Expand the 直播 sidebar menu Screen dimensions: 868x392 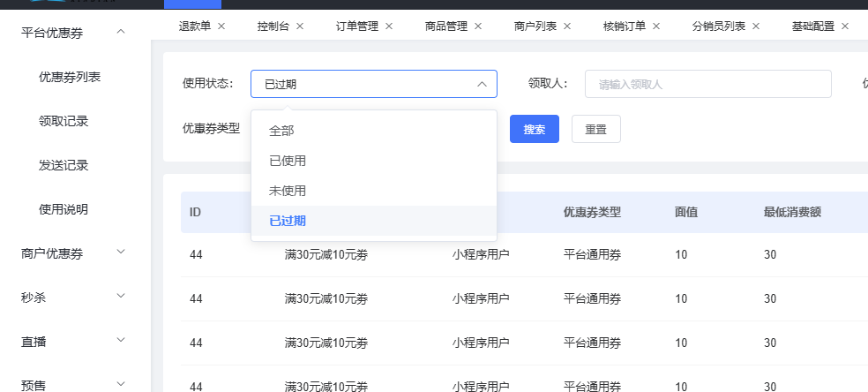[x=121, y=340]
